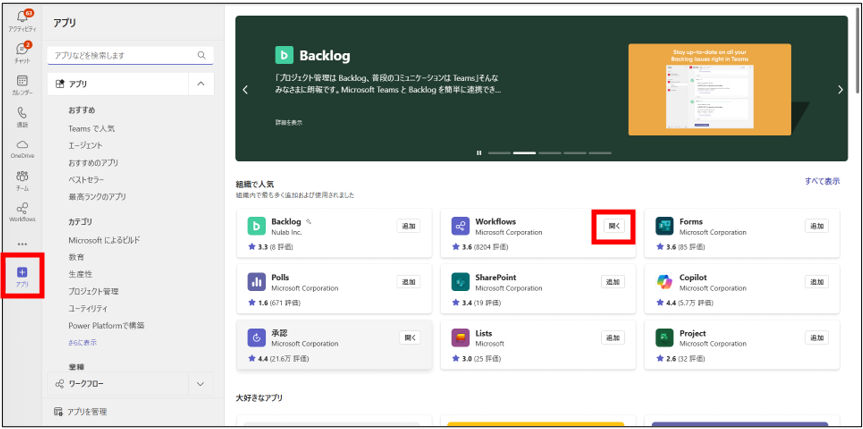This screenshot has width=863, height=429.
Task: Click the three-dots more apps icon
Action: click(23, 244)
